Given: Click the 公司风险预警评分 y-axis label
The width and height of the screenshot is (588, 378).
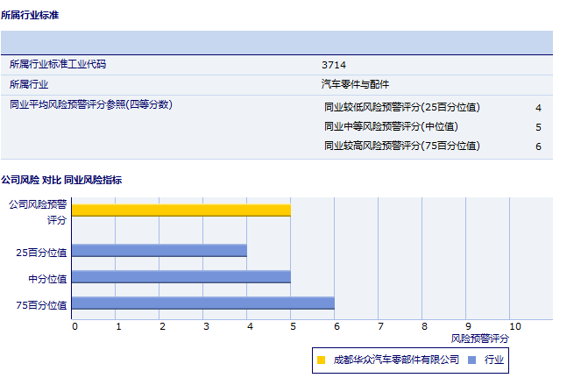Looking at the screenshot, I should point(38,211).
